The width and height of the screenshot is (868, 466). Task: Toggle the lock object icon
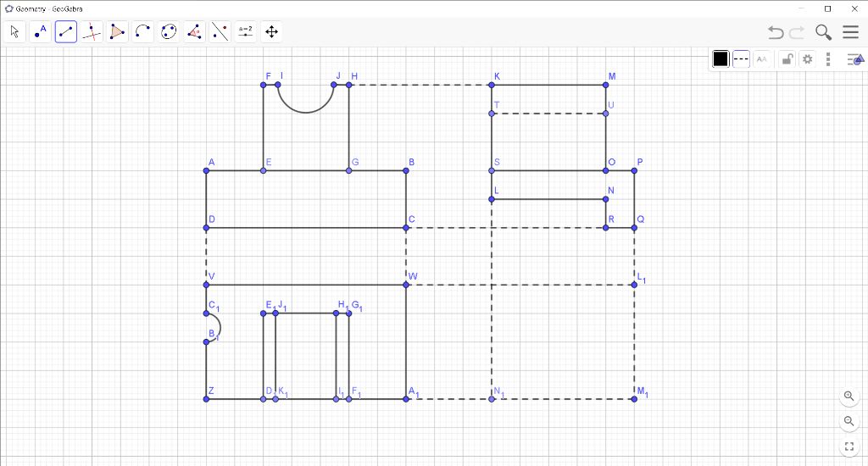[787, 58]
